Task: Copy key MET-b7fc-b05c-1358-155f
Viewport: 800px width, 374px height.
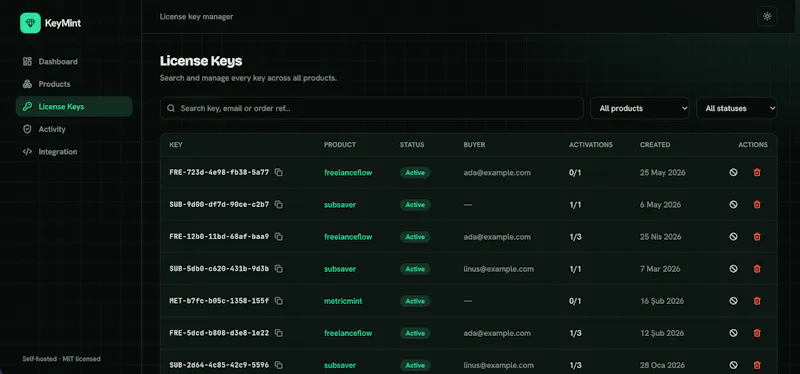Action: coord(279,301)
